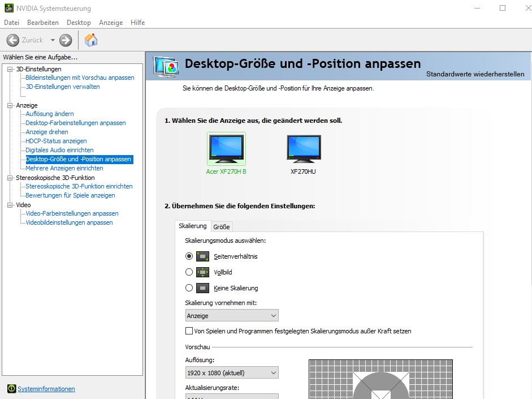Image resolution: width=532 pixels, height=399 pixels.
Task: Select the Keine Skalierung radio button
Action: [x=189, y=288]
